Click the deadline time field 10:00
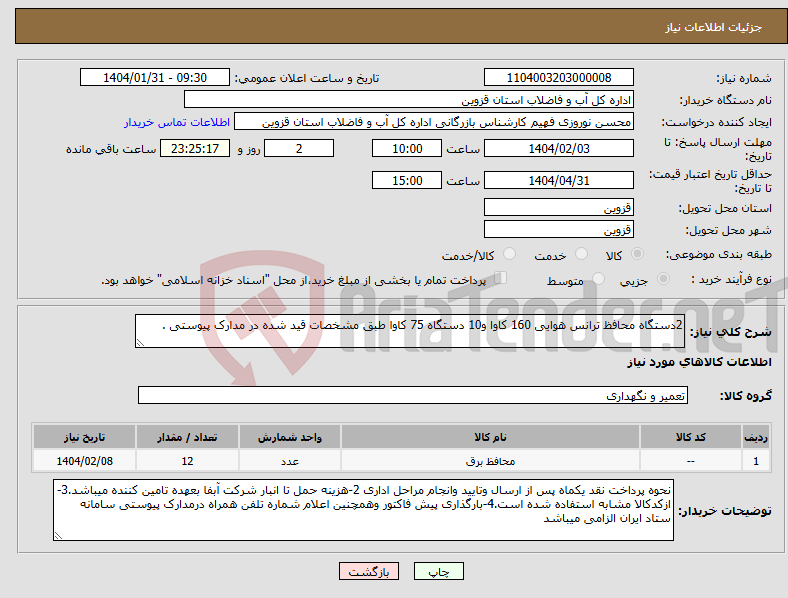Viewport: 788px width, 598px height. 407,148
